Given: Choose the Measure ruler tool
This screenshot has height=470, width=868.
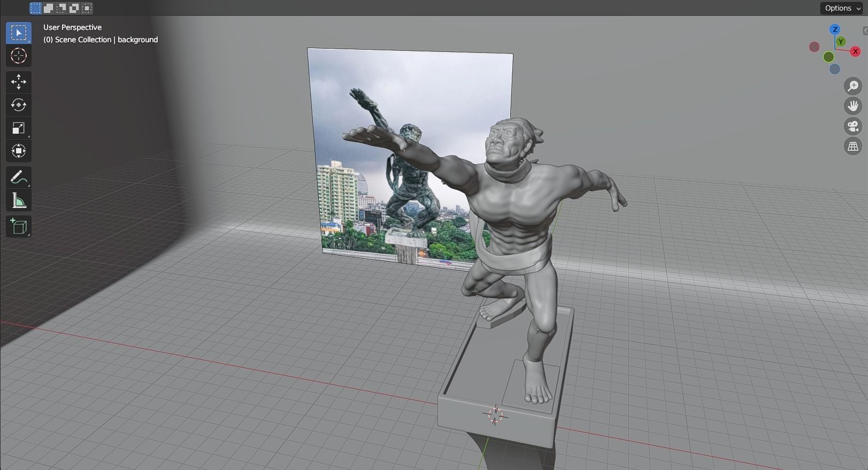Looking at the screenshot, I should (x=19, y=200).
